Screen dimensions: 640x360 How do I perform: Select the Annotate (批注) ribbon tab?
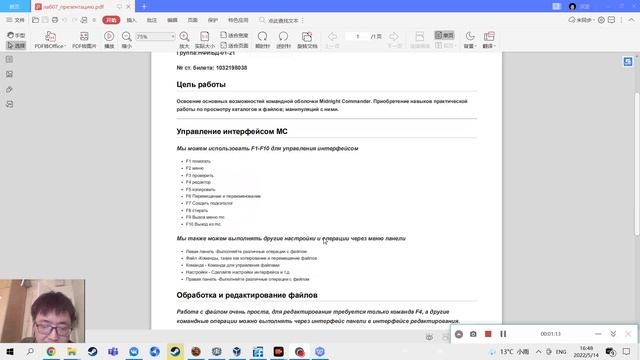coord(152,20)
